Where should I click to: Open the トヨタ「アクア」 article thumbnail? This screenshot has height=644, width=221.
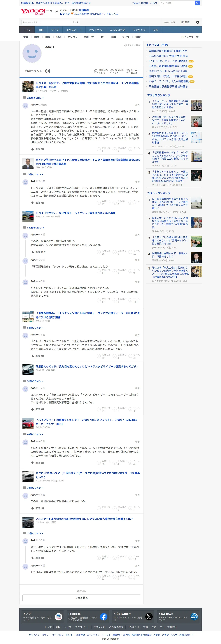click(28, 217)
